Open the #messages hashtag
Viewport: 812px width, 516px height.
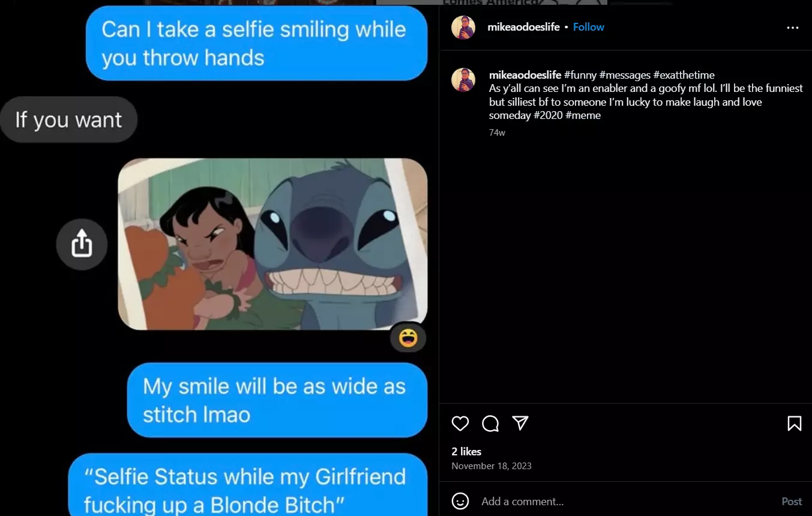click(625, 75)
